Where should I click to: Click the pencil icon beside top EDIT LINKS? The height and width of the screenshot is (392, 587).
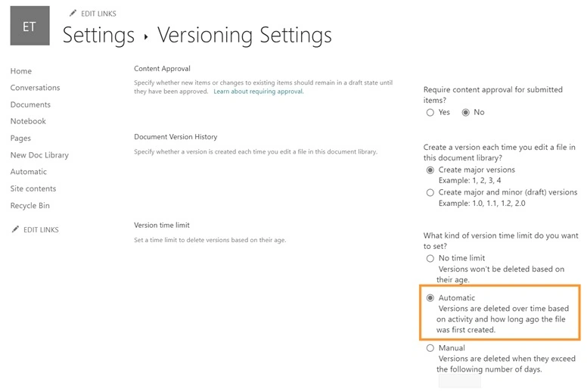coord(73,14)
